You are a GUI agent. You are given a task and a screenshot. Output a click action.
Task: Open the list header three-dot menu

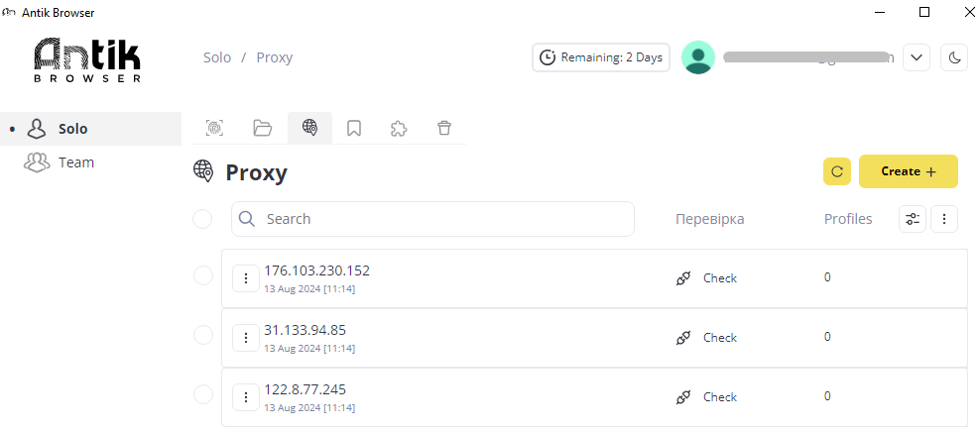[944, 219]
